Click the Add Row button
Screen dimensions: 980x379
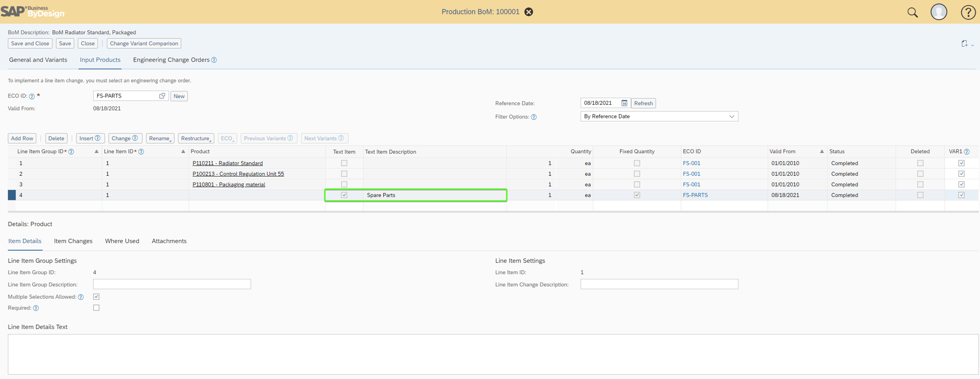22,139
